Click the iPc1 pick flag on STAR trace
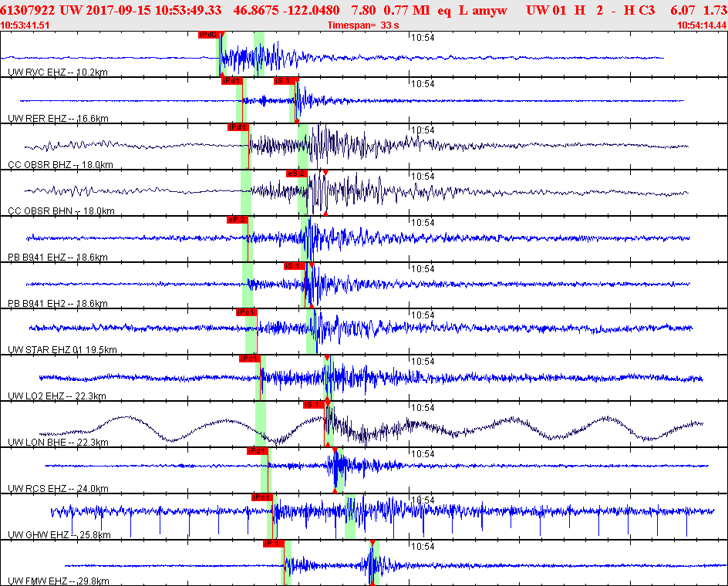This screenshot has height=586, width=728. (246, 312)
